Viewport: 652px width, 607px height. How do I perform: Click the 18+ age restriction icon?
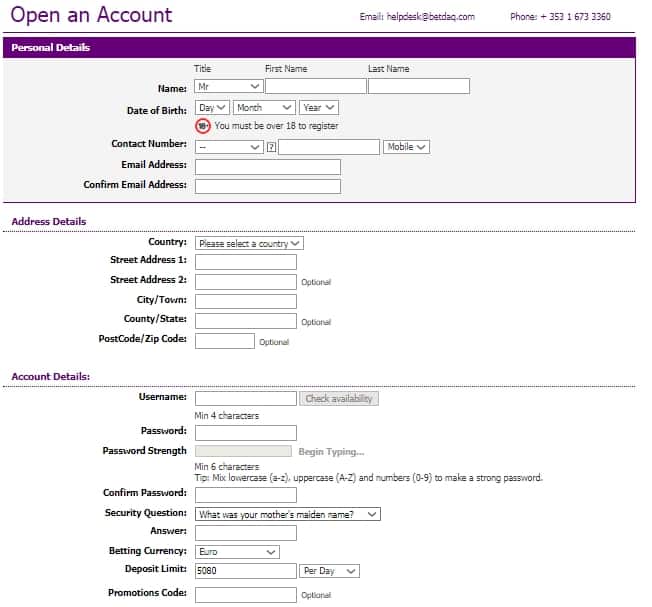click(203, 126)
